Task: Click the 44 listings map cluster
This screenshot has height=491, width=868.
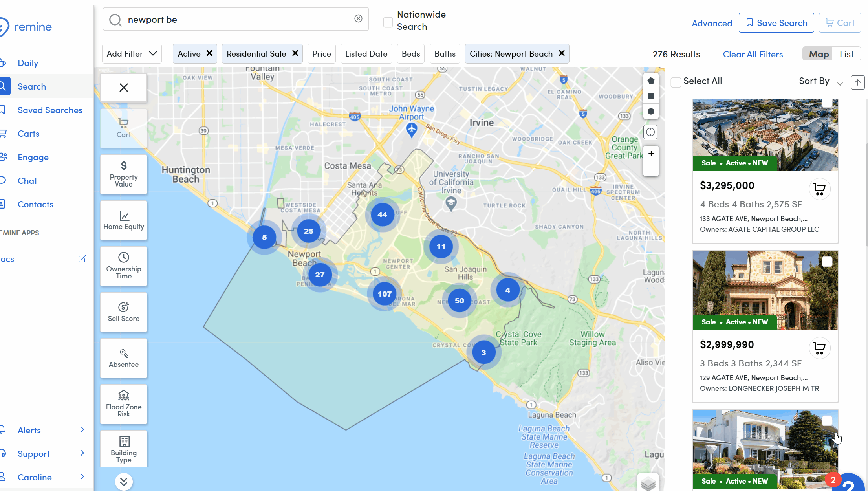Action: [x=382, y=214]
